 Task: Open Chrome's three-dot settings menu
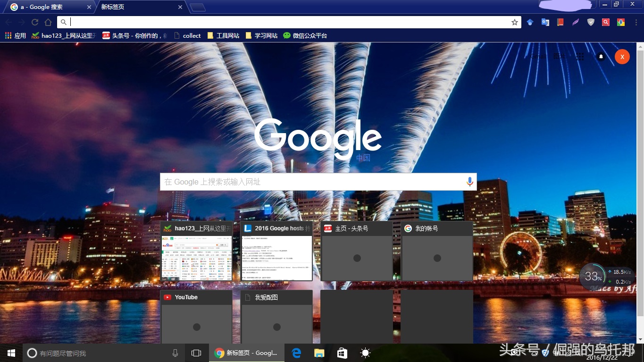[636, 22]
